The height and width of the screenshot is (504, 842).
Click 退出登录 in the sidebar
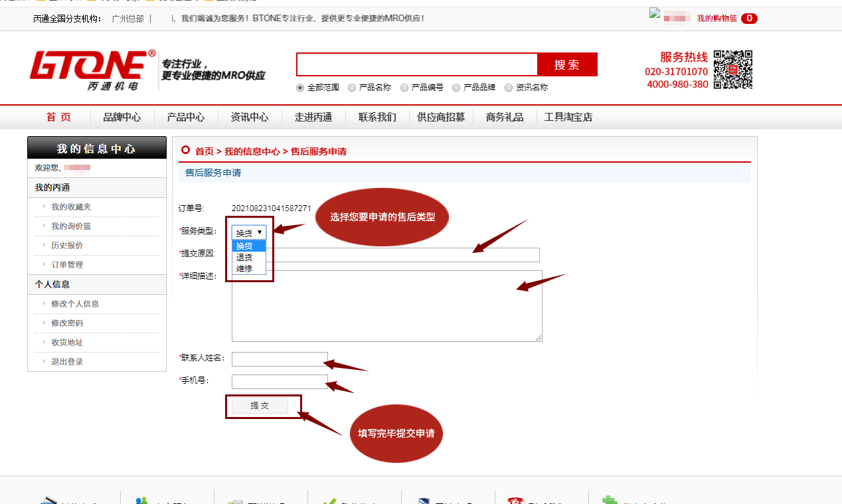pyautogui.click(x=67, y=362)
